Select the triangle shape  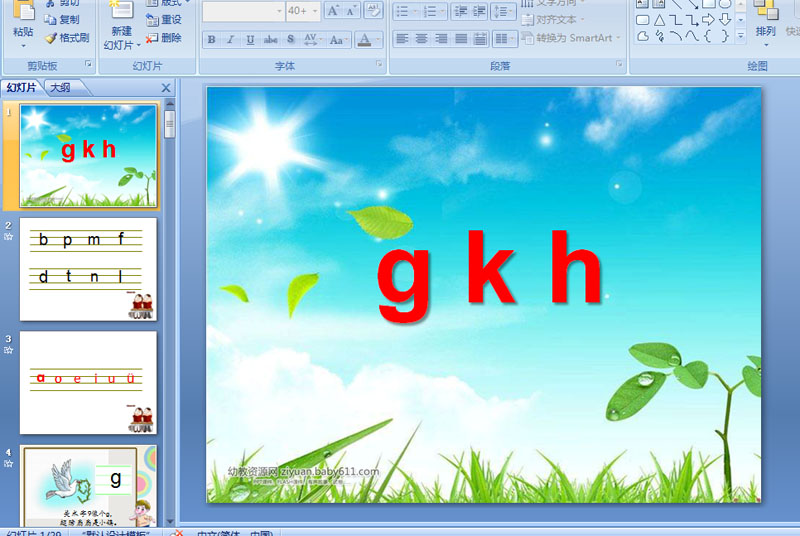pyautogui.click(x=660, y=20)
